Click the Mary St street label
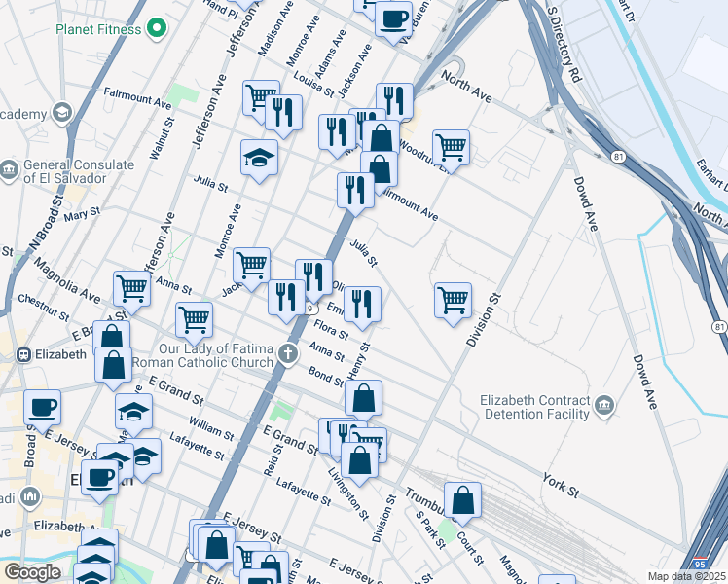 pyautogui.click(x=82, y=214)
